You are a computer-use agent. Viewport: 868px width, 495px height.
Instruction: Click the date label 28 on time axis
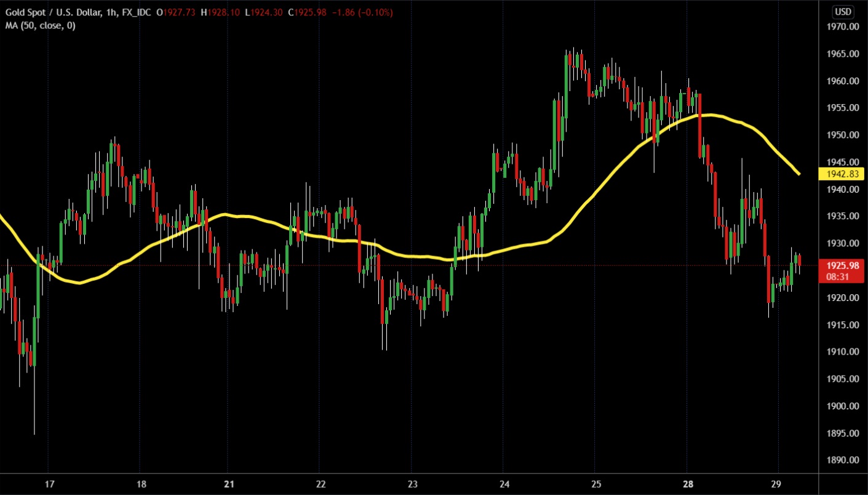point(688,483)
